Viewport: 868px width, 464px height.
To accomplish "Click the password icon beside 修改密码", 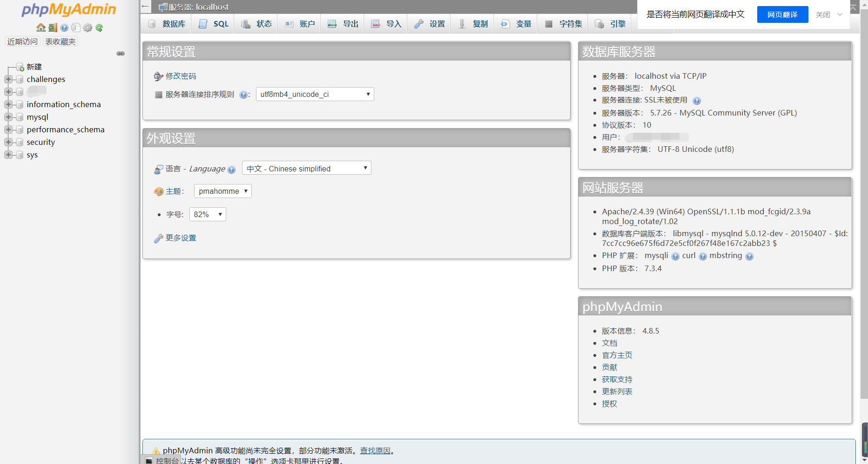I will [x=159, y=76].
